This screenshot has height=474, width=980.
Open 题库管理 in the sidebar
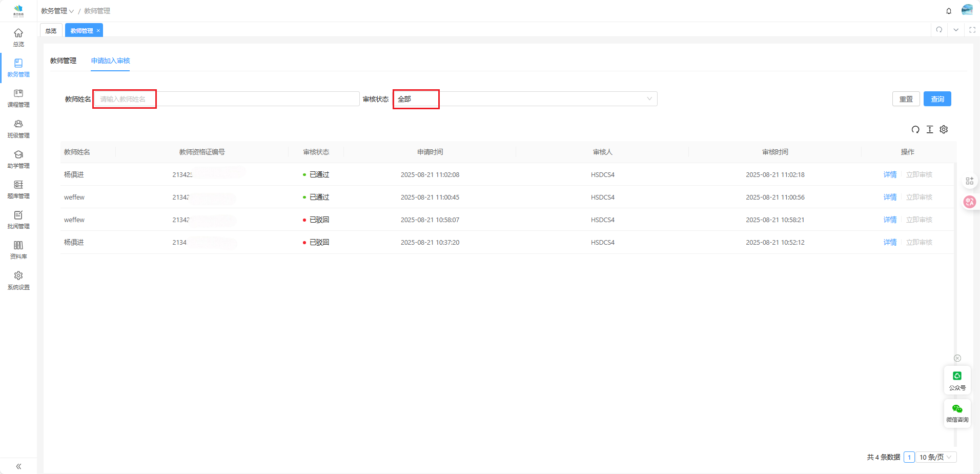click(x=18, y=189)
